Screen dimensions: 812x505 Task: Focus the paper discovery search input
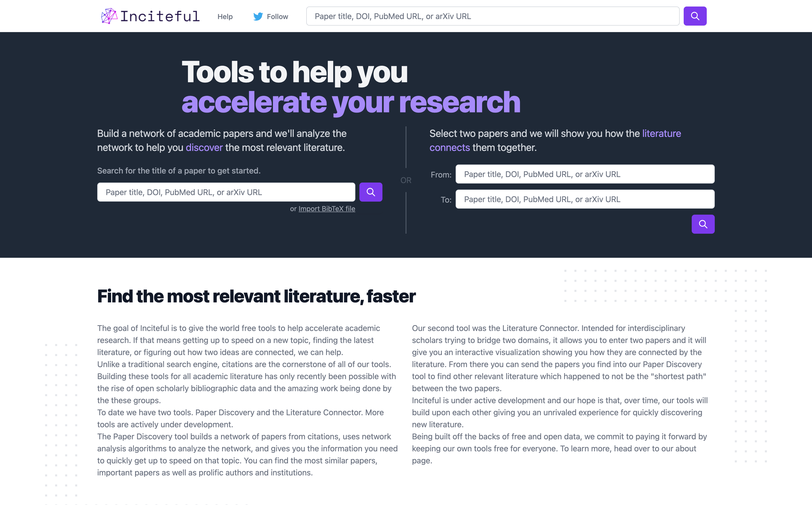226,192
